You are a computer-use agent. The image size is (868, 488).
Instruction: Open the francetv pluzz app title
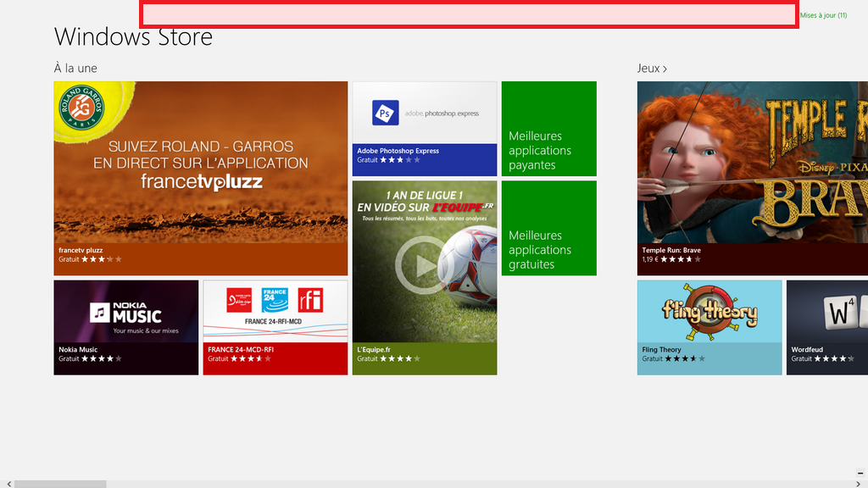(81, 250)
